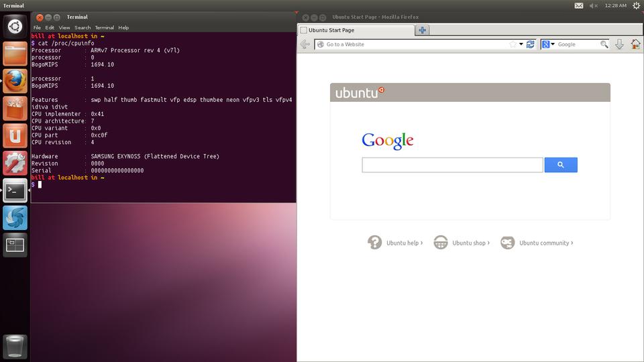This screenshot has width=644, height=362.
Task: Click the blue Google search button
Action: (560, 165)
